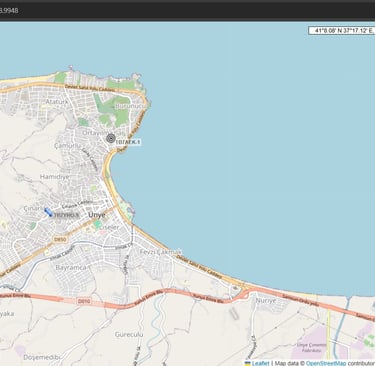Click the D010 road shield on the highway

pyautogui.click(x=83, y=301)
